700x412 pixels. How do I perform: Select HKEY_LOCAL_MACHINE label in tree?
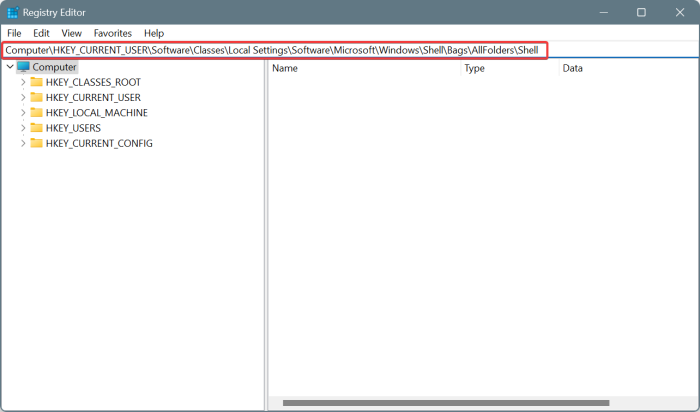(97, 113)
